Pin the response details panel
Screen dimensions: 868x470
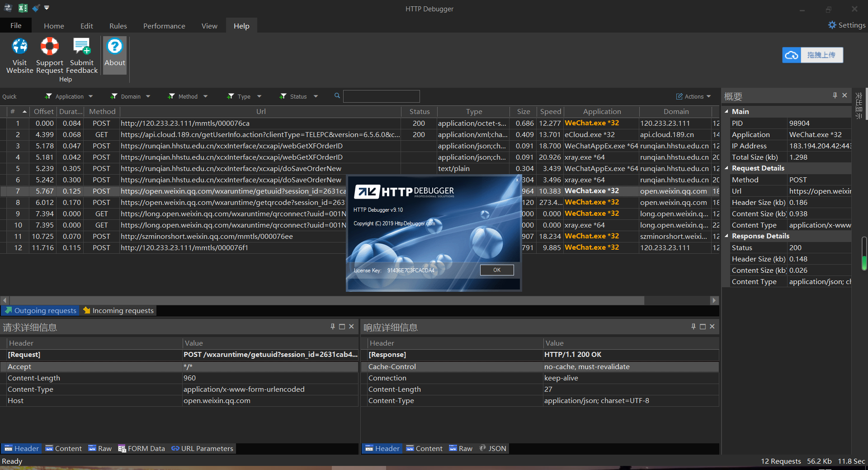point(693,327)
